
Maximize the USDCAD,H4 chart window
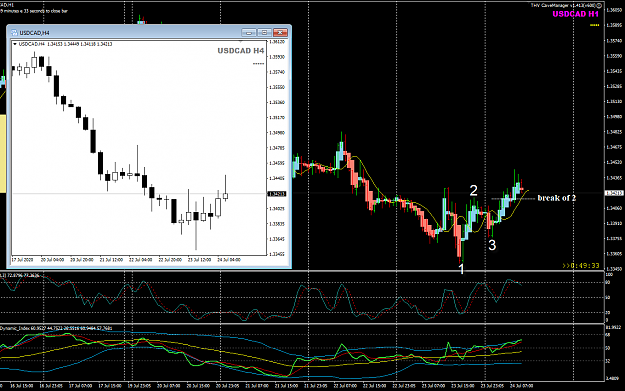tap(264, 32)
